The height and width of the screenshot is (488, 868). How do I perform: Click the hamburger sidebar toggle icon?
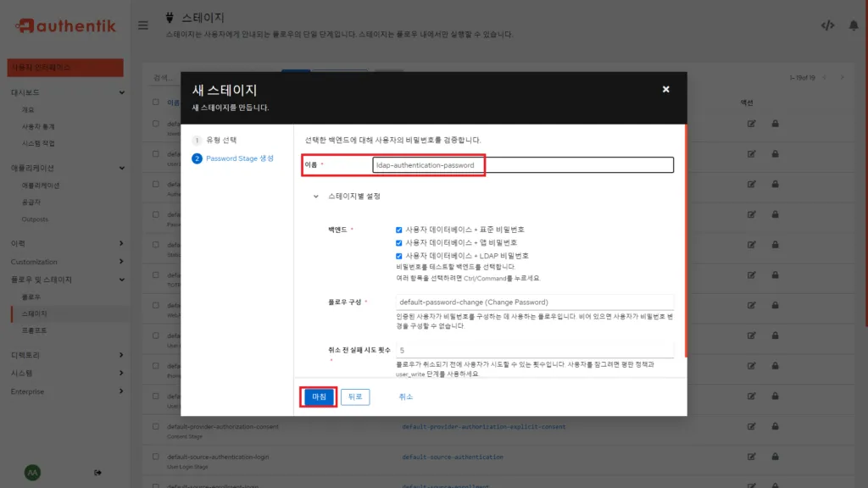pos(143,25)
